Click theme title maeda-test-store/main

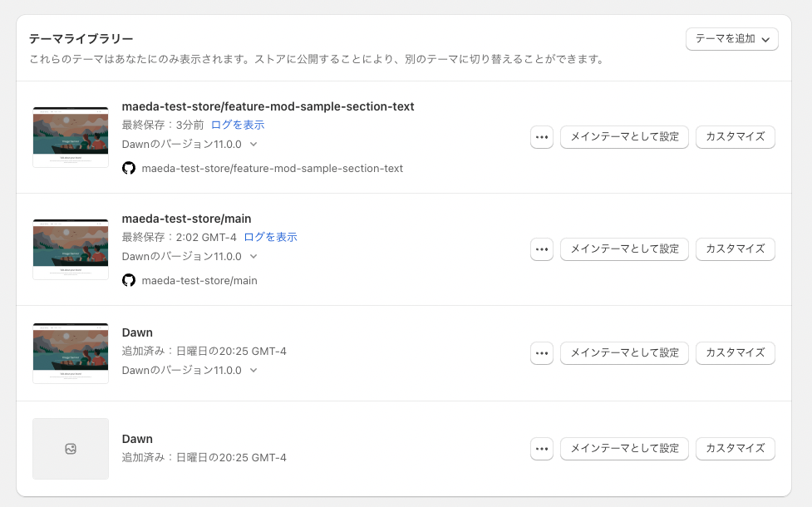pos(186,219)
